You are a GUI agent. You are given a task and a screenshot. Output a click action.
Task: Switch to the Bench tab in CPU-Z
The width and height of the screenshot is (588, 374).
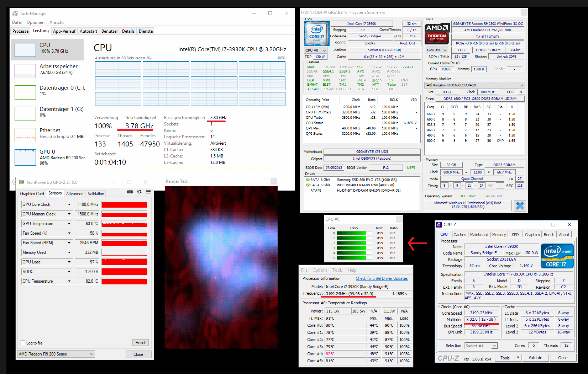coord(549,235)
